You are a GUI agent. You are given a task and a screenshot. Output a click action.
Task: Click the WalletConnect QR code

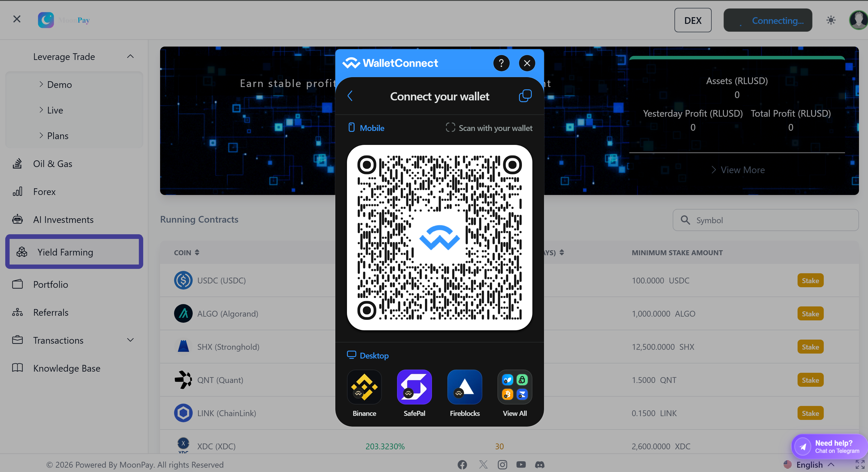(440, 237)
